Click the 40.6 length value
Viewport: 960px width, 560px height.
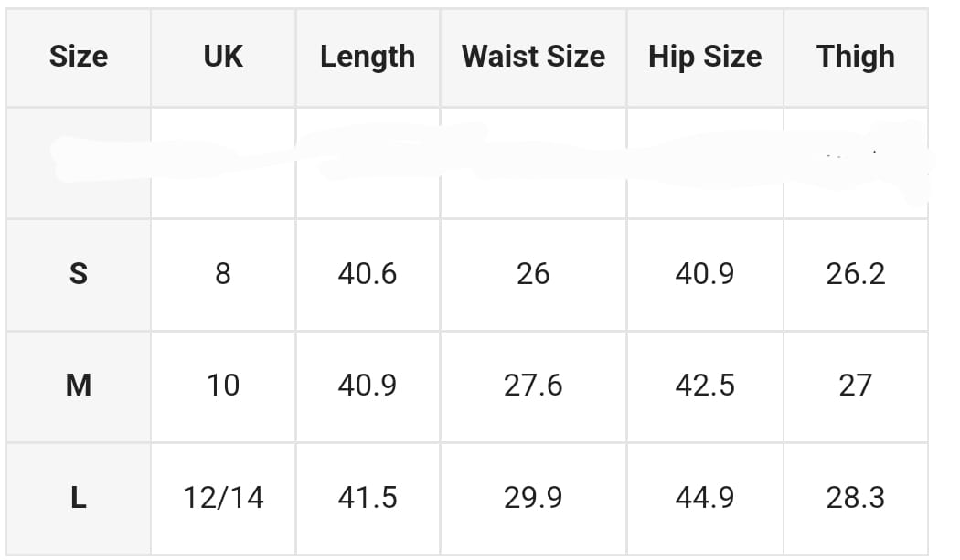pyautogui.click(x=368, y=273)
